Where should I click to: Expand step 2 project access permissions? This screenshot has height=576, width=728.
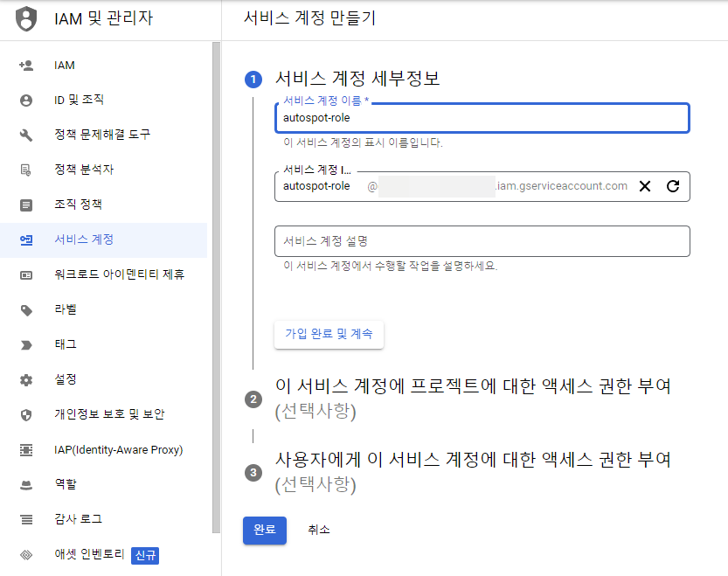[473, 386]
